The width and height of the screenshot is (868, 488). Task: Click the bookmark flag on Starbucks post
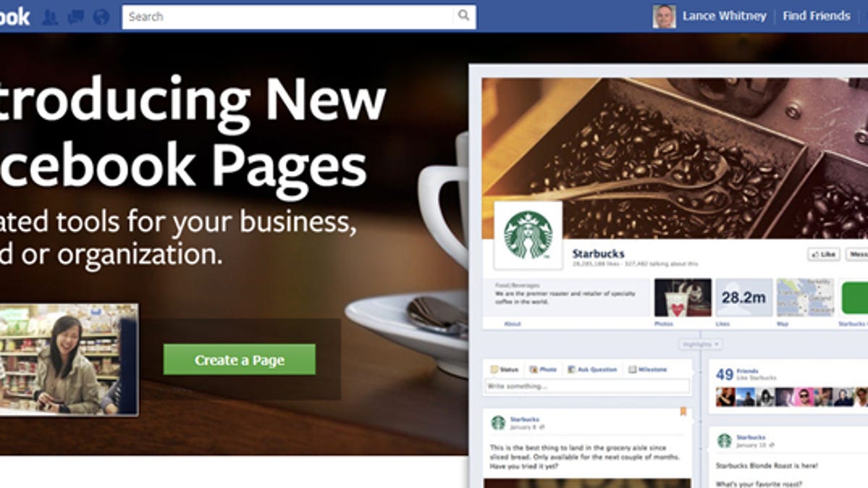point(682,413)
